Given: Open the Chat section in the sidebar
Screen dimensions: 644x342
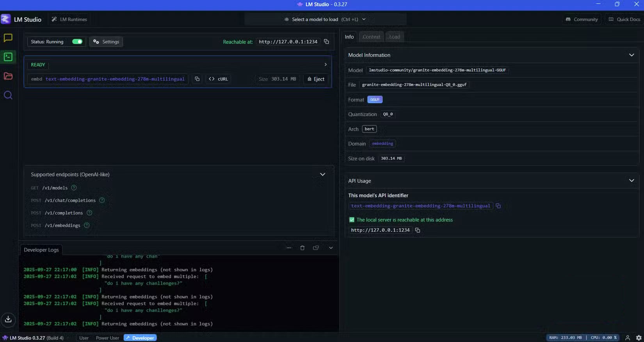Looking at the screenshot, I should (x=8, y=38).
